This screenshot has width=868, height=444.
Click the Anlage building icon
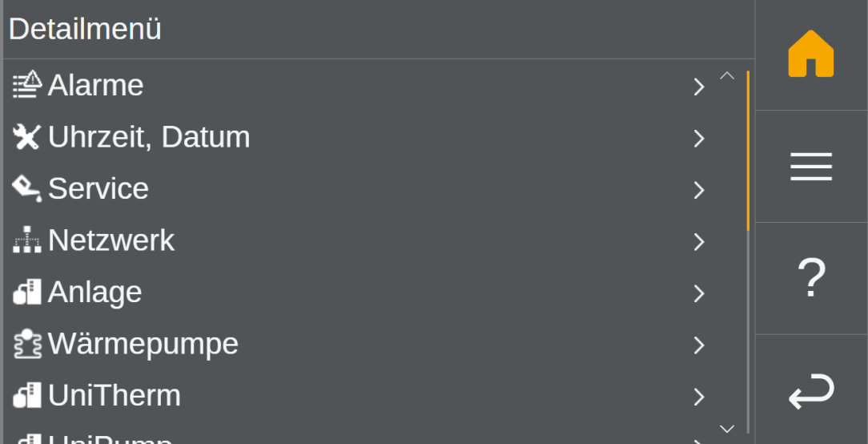click(x=27, y=293)
